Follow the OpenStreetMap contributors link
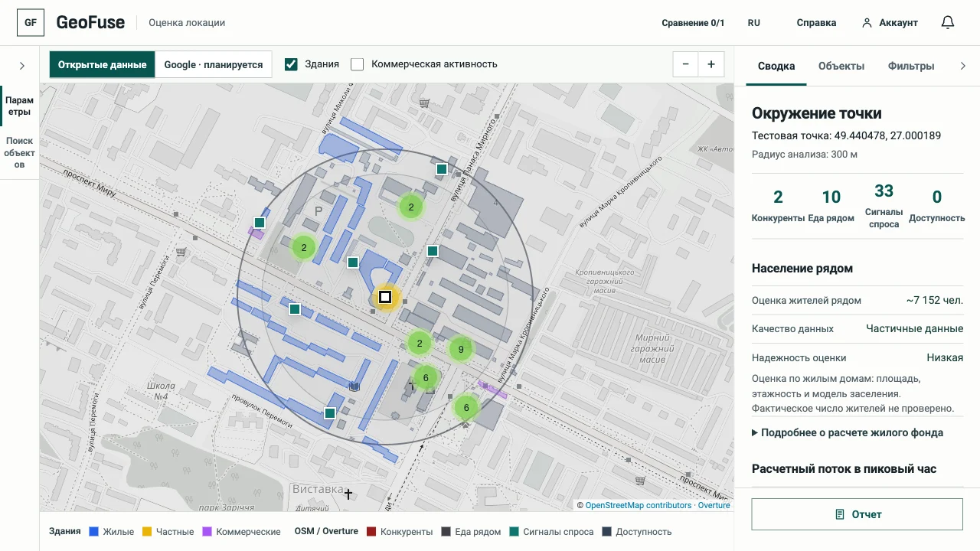980x551 pixels. (639, 505)
